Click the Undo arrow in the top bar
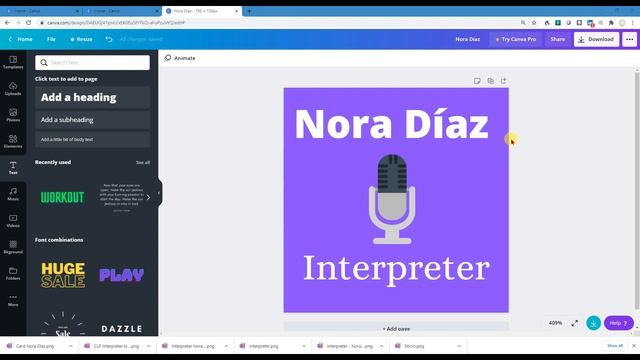Image resolution: width=640 pixels, height=360 pixels. (x=109, y=39)
